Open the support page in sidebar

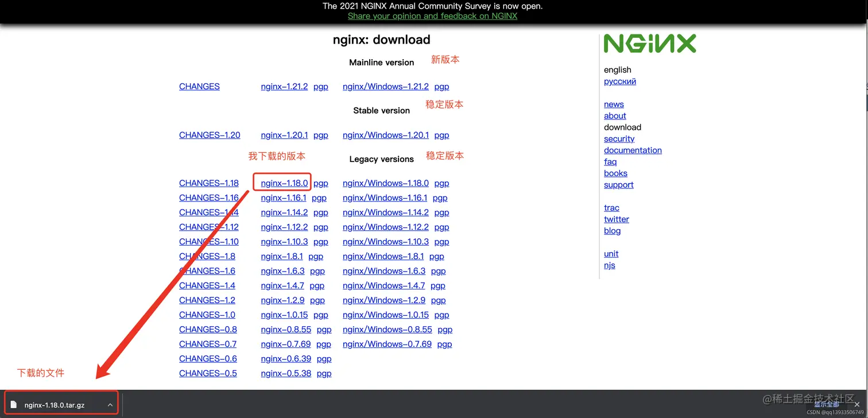[619, 185]
